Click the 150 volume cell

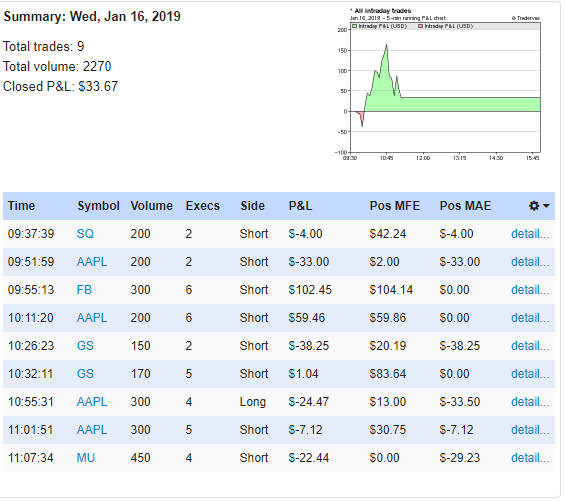point(141,346)
